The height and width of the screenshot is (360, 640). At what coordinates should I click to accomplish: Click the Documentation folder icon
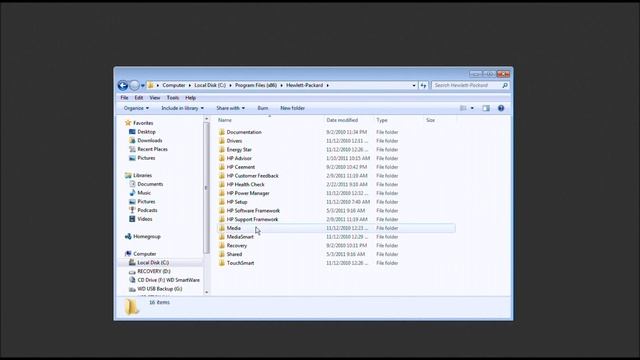click(222, 132)
